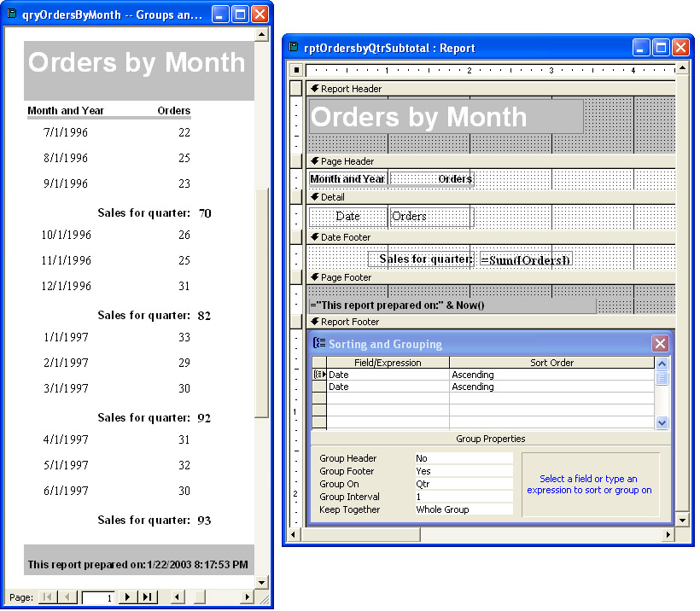Image resolution: width=700 pixels, height=611 pixels.
Task: Select the Date Footer section bar
Action: (x=488, y=237)
